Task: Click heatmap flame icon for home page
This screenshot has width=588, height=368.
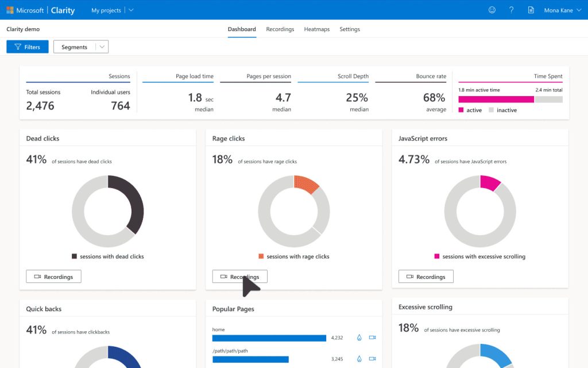Action: point(359,338)
